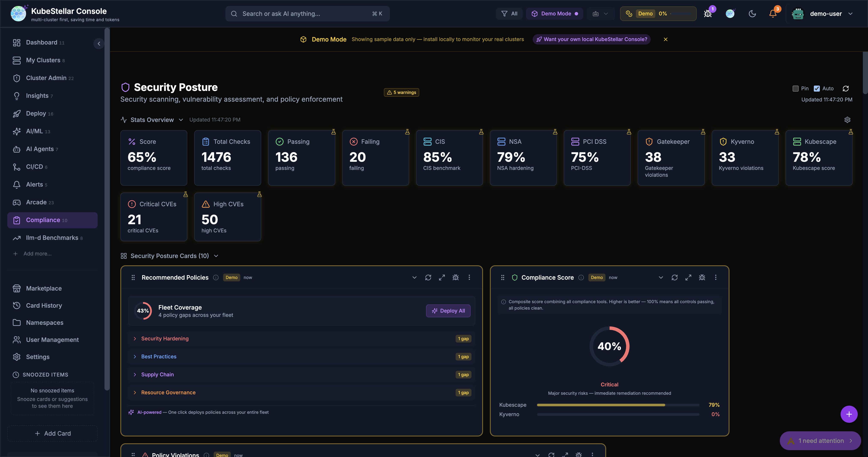
Task: Refresh the Compliance Score card
Action: click(675, 277)
